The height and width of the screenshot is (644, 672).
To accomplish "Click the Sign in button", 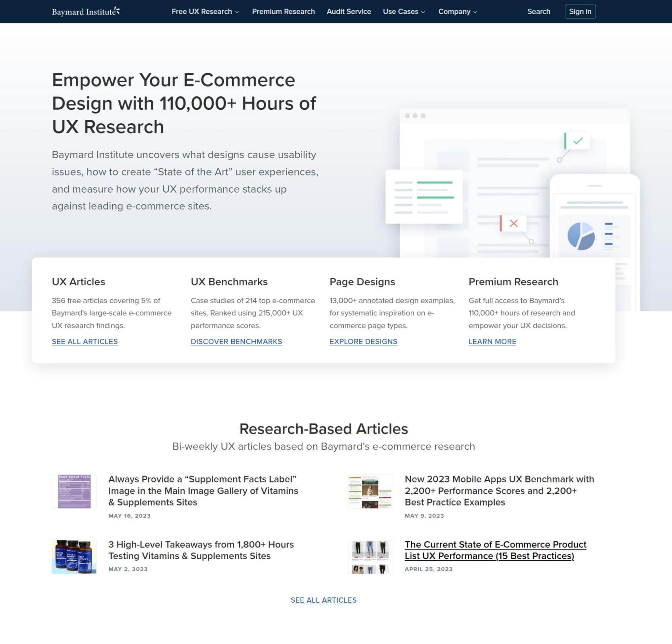I will 580,11.
